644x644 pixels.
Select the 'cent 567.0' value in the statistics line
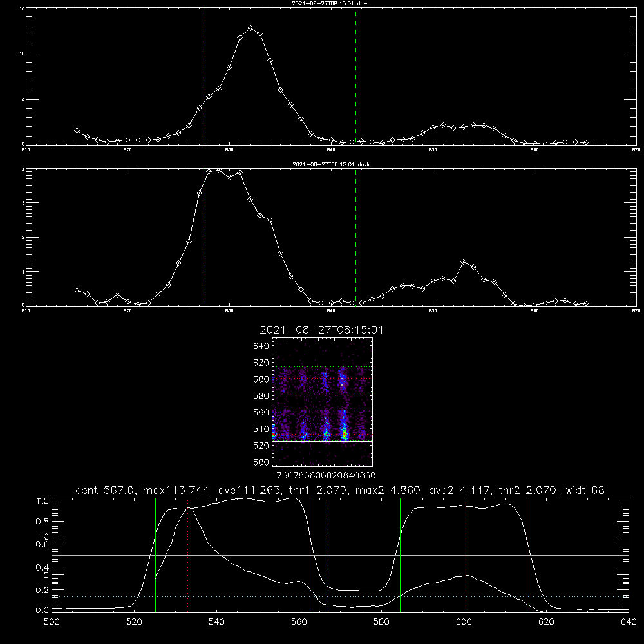pyautogui.click(x=106, y=490)
